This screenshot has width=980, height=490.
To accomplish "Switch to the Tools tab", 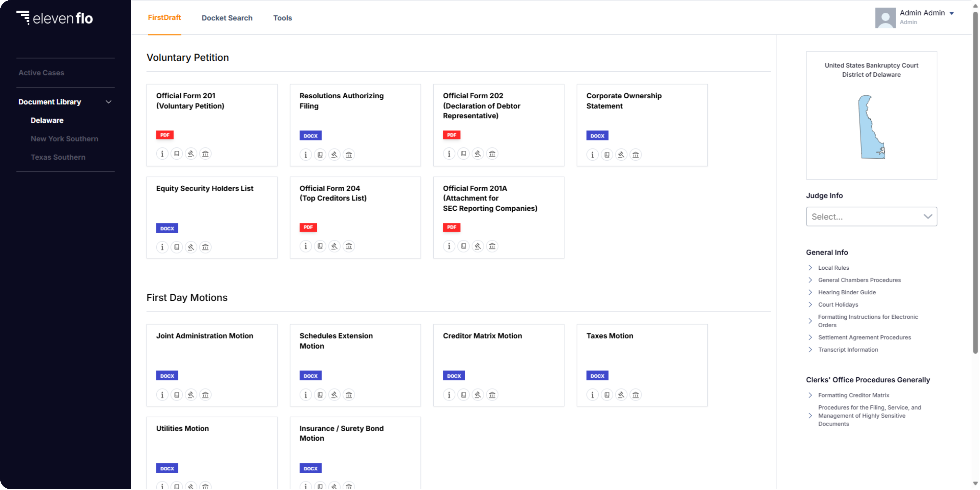I will tap(282, 17).
